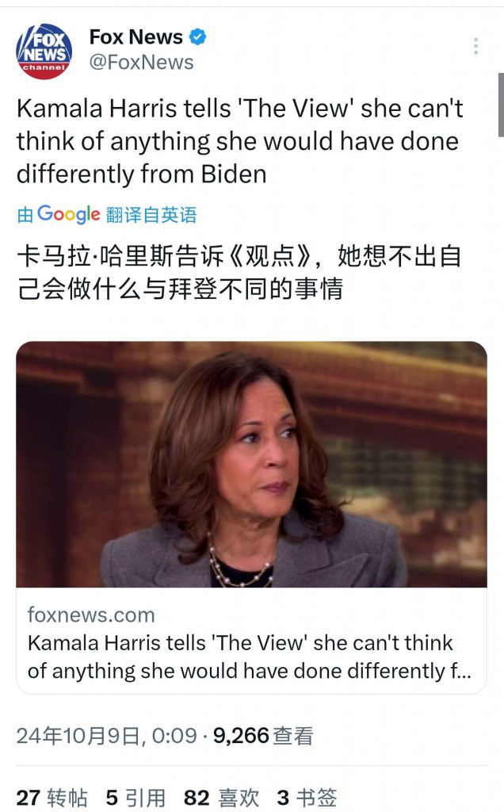Click the blue verified checkmark badge

(197, 36)
